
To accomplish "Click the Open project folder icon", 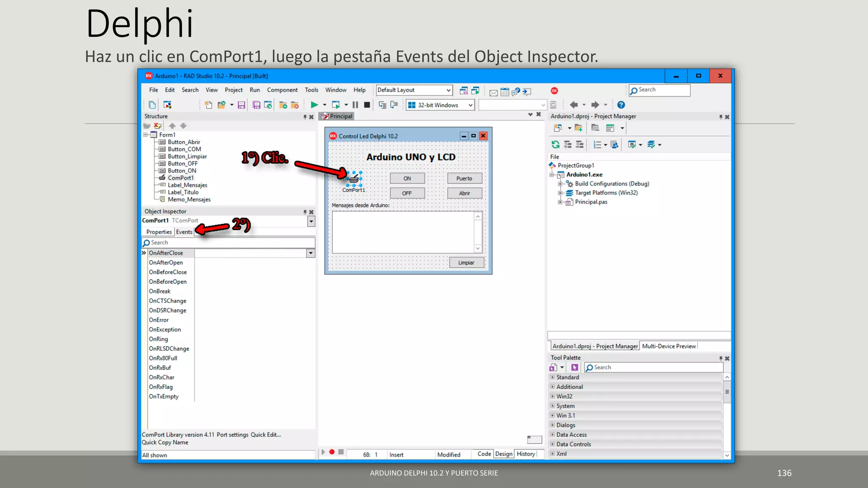I will [222, 105].
